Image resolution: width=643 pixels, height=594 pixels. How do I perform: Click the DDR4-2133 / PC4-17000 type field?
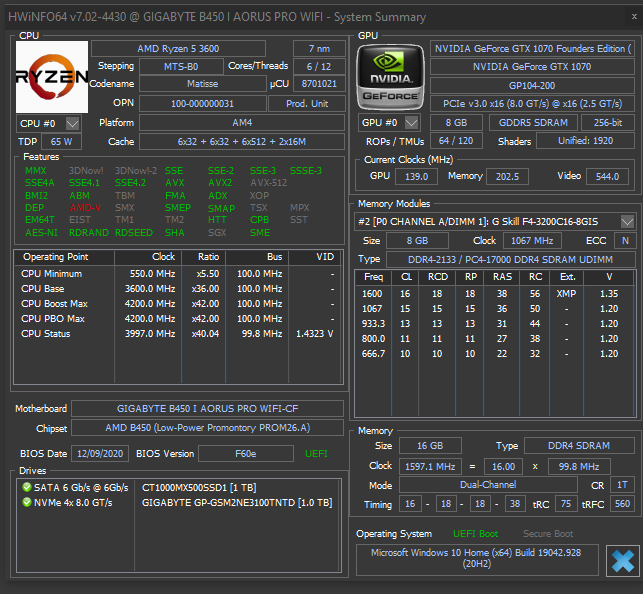(510, 260)
